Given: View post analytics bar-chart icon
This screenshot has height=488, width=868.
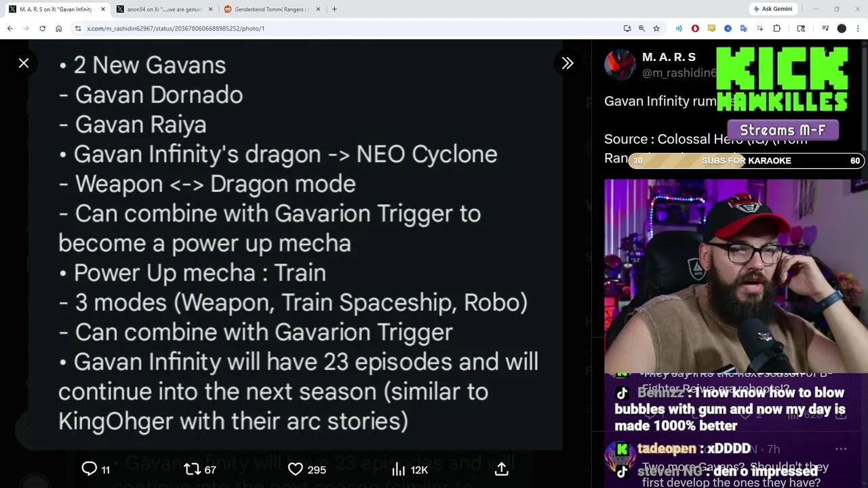Looking at the screenshot, I should (399, 469).
